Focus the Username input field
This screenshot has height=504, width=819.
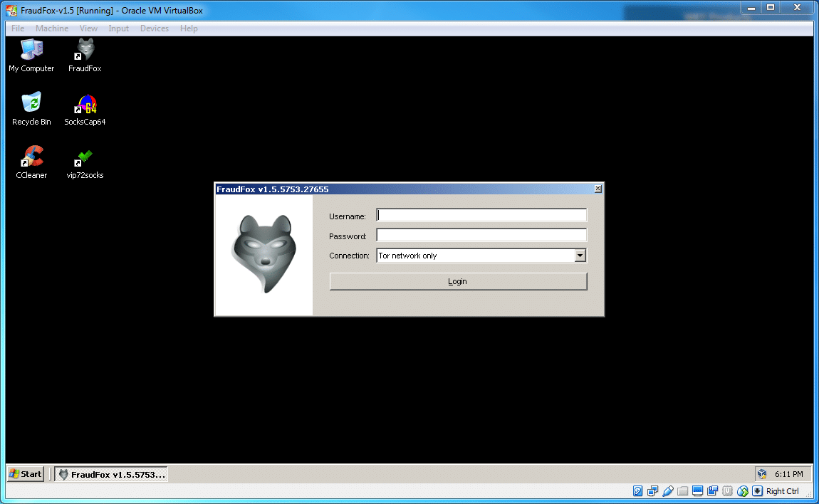481,216
